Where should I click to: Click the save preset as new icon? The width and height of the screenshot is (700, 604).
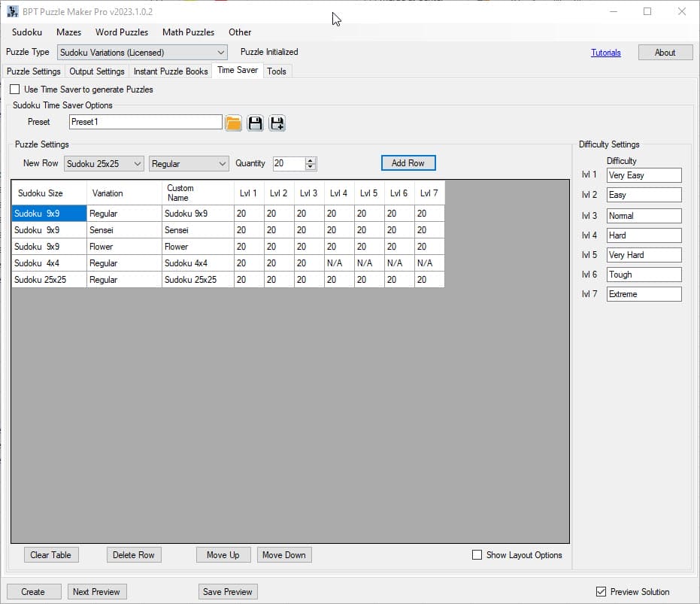click(x=277, y=123)
